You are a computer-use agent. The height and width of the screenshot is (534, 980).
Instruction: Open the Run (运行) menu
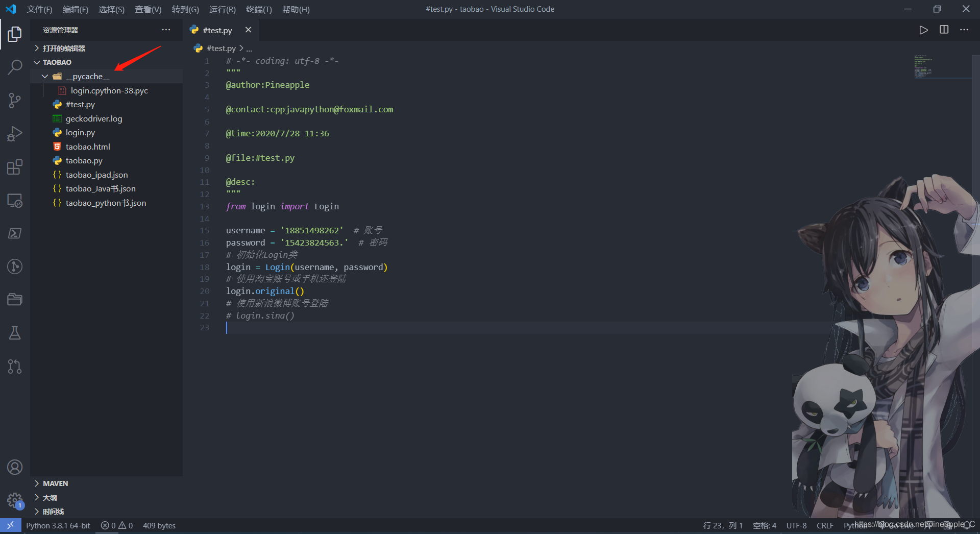[x=223, y=9]
